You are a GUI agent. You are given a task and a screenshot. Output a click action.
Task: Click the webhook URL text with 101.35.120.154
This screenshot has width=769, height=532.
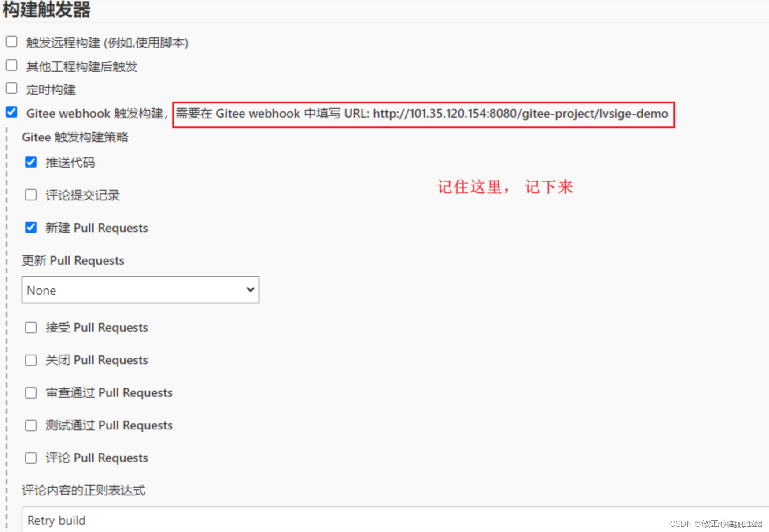521,114
